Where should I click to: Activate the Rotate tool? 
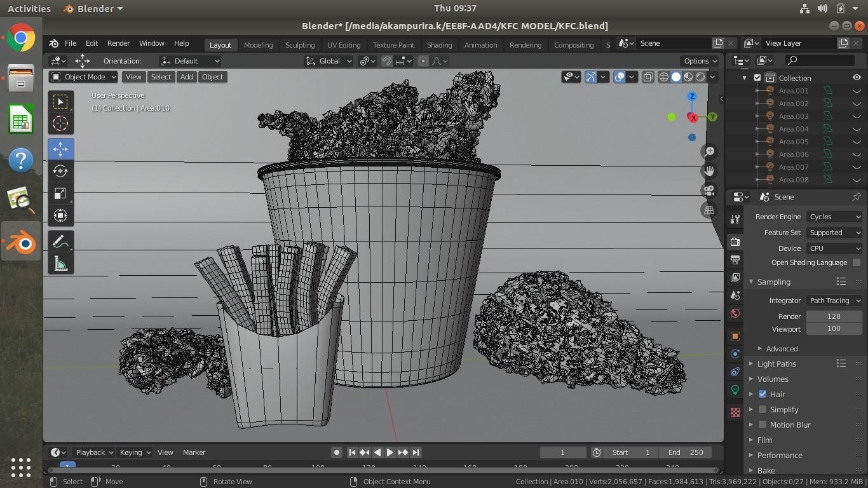click(x=60, y=171)
